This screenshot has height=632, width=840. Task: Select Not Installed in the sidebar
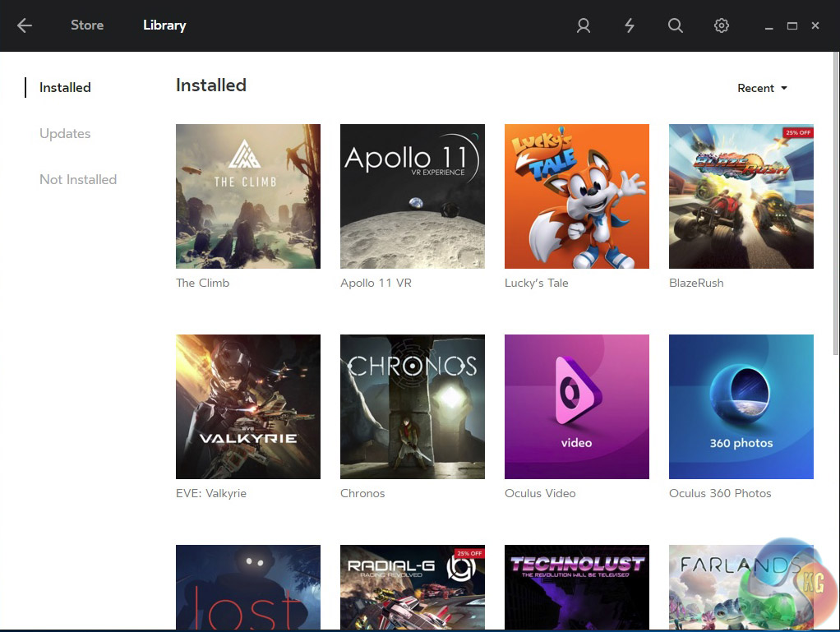pos(78,179)
